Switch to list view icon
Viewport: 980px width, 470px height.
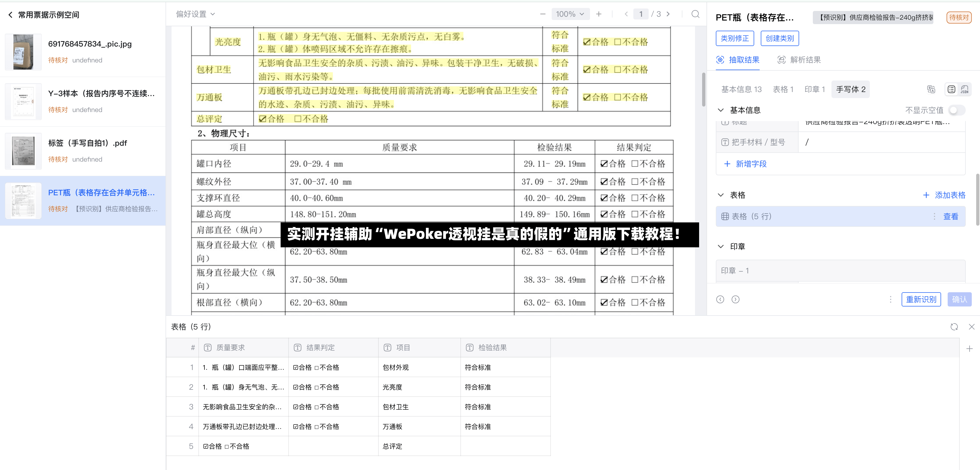(x=951, y=89)
